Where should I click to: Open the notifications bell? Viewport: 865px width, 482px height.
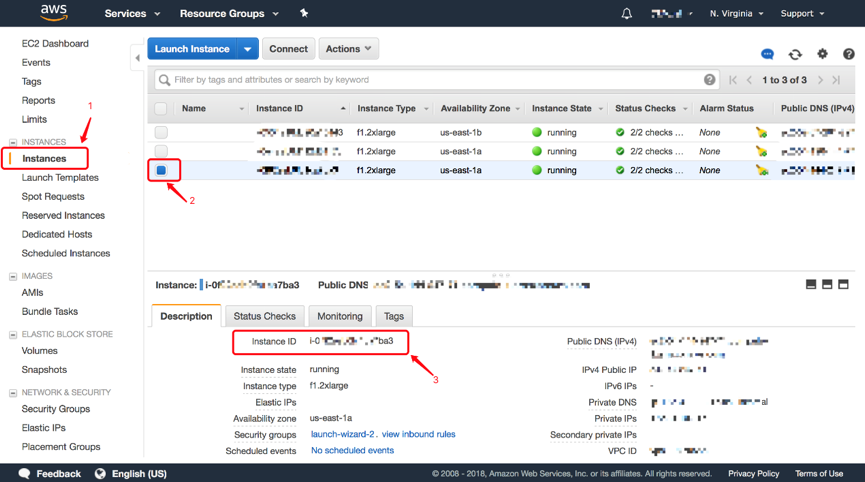click(x=627, y=13)
